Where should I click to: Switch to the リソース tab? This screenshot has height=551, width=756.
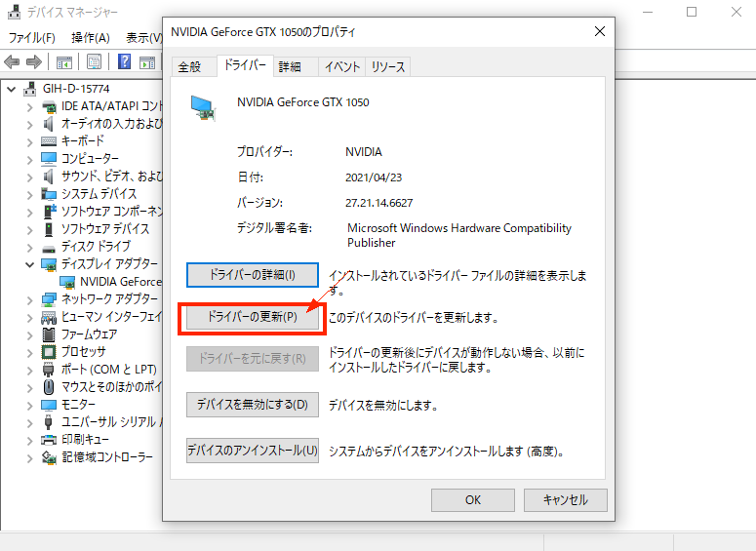388,67
